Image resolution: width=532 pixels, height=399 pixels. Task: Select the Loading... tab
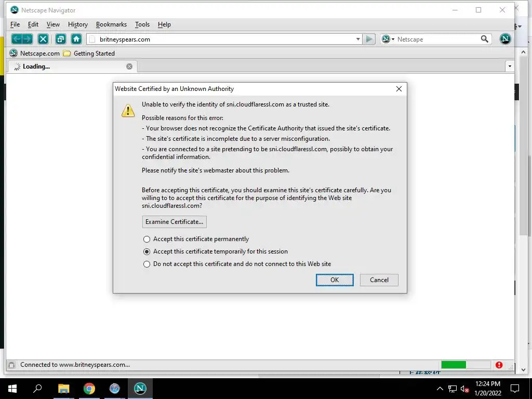coord(72,66)
